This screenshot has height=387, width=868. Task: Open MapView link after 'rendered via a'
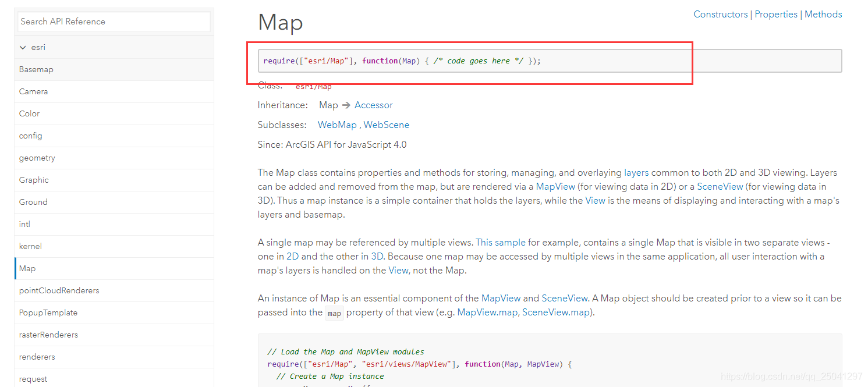click(x=555, y=187)
